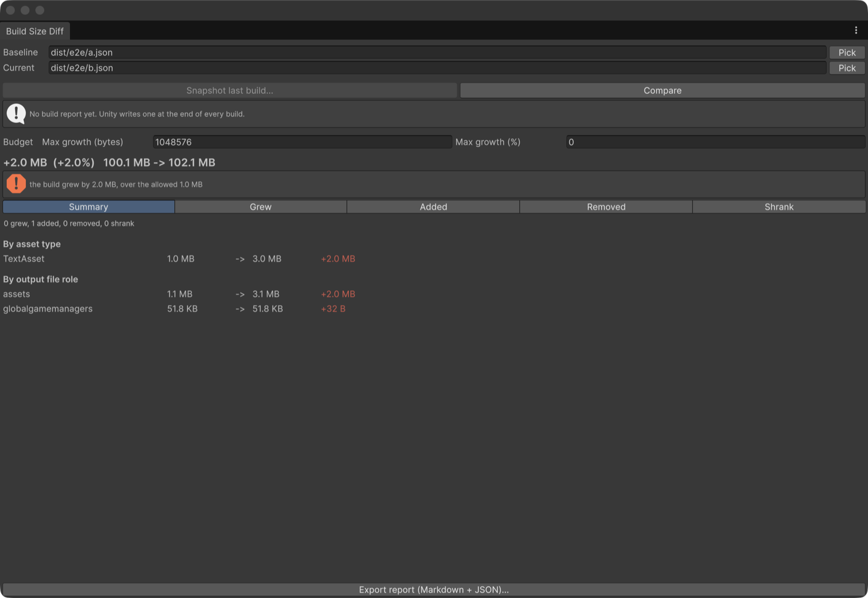Viewport: 868px width, 598px height.
Task: Pick a file for the Baseline path
Action: (x=847, y=53)
